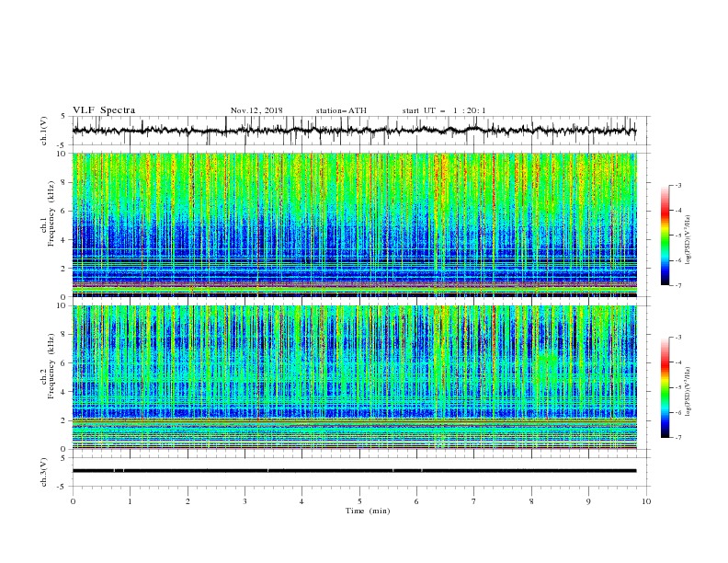Image resolution: width=728 pixels, height=563 pixels.
Task: Click the "-7" tick on ch.2 color bar
Action: pos(678,437)
